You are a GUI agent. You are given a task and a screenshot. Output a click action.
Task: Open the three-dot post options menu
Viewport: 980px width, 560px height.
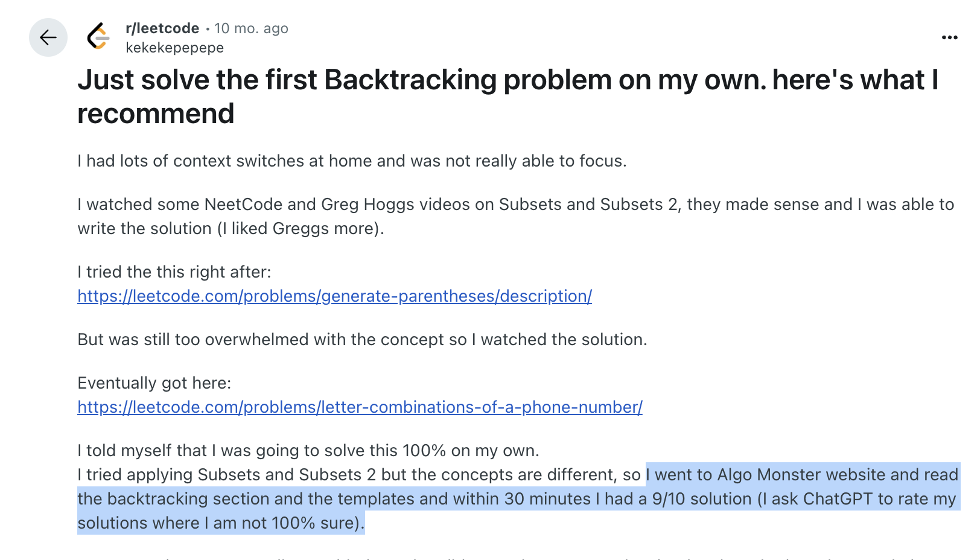(949, 37)
